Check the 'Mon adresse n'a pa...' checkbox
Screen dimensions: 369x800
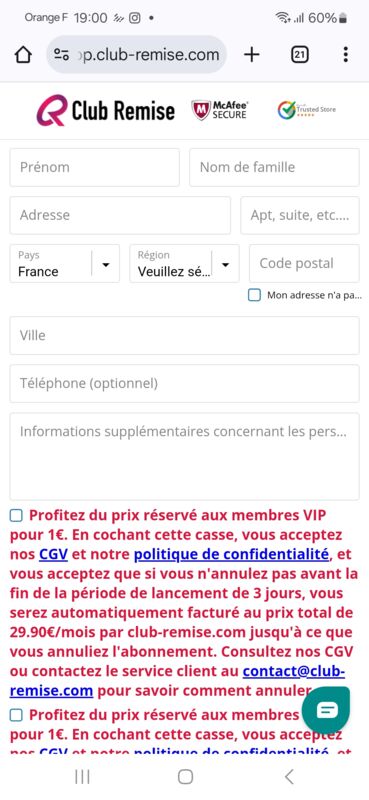pyautogui.click(x=254, y=295)
